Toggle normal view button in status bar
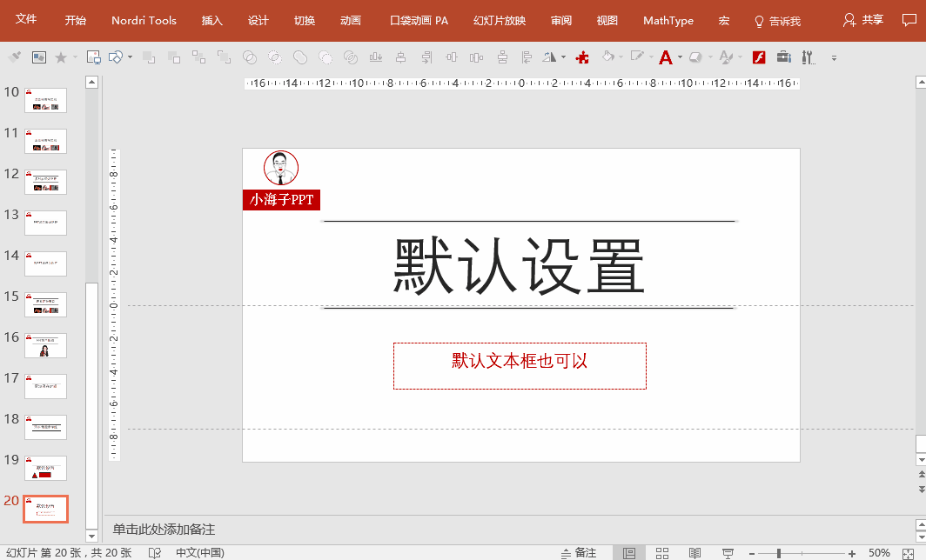The height and width of the screenshot is (560, 926). (x=628, y=553)
